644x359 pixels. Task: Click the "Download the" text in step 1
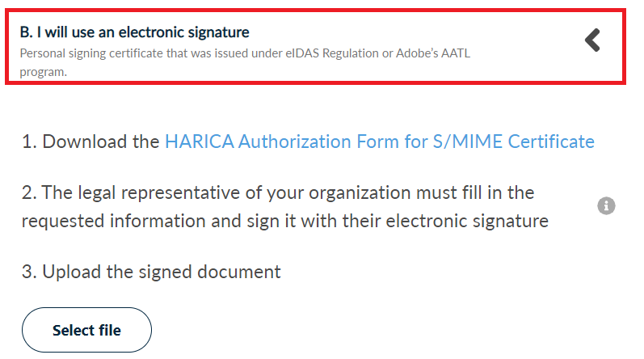point(101,141)
